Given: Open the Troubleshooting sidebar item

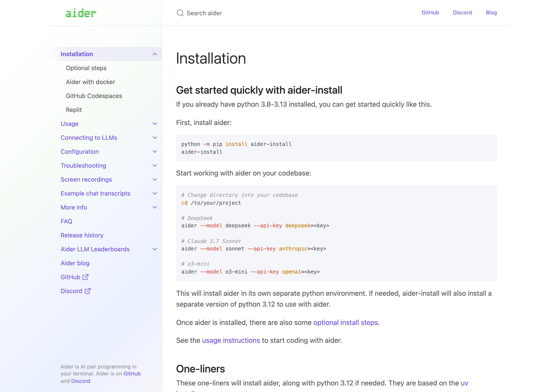Looking at the screenshot, I should [83, 166].
